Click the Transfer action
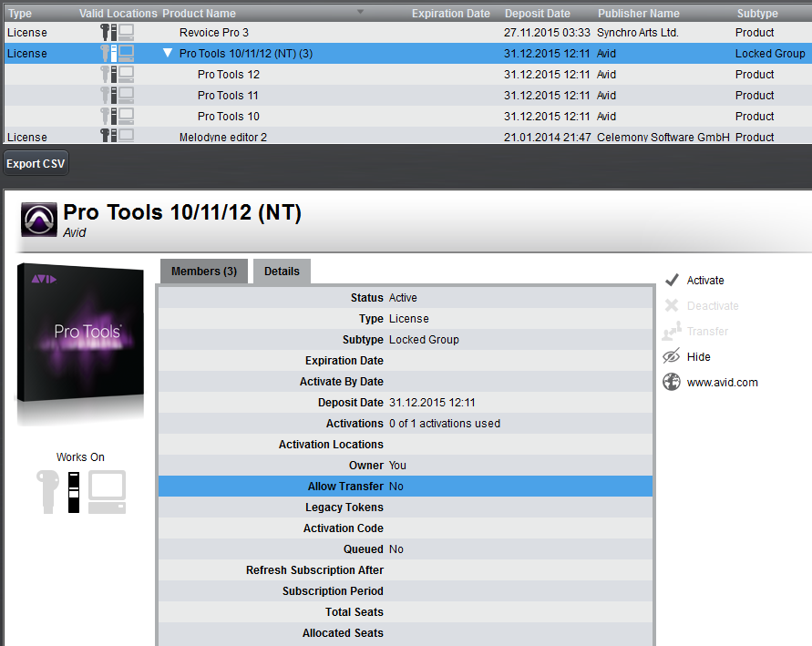The height and width of the screenshot is (646, 812). tap(707, 332)
